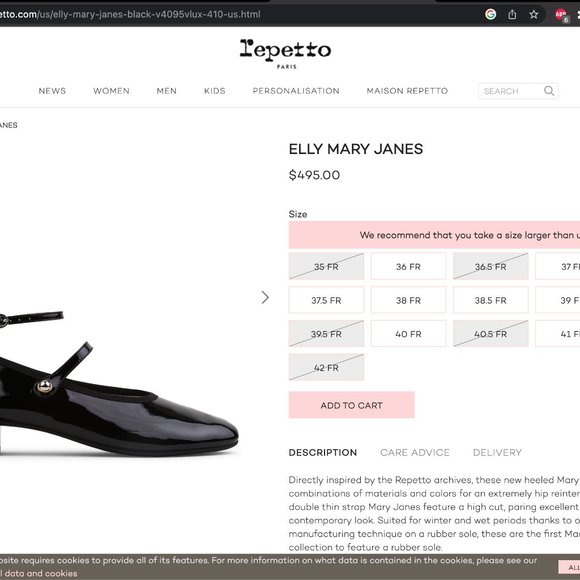Pick size 37.5 FR
This screenshot has height=580, width=580.
pos(326,300)
